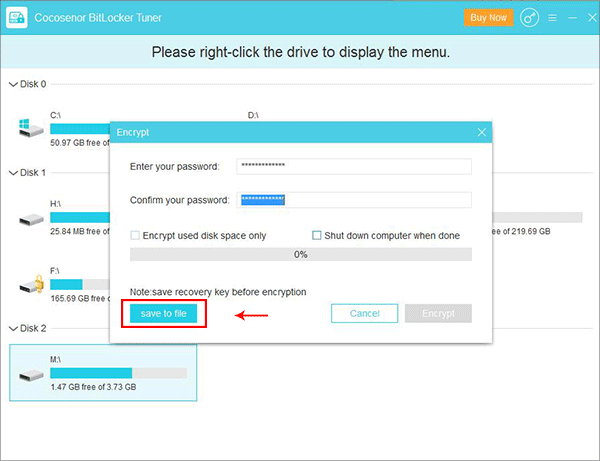Close the main BitLocker Tuner window
This screenshot has width=600, height=461.
point(592,18)
